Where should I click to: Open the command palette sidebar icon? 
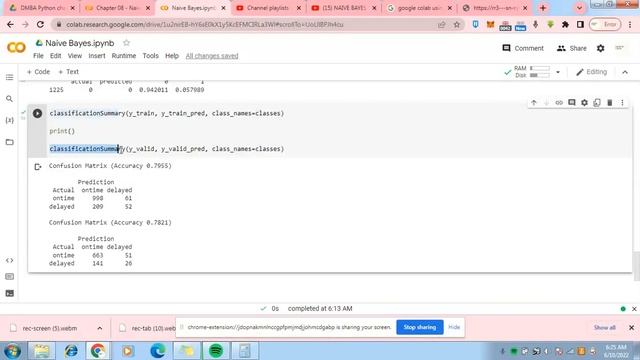coord(9,277)
